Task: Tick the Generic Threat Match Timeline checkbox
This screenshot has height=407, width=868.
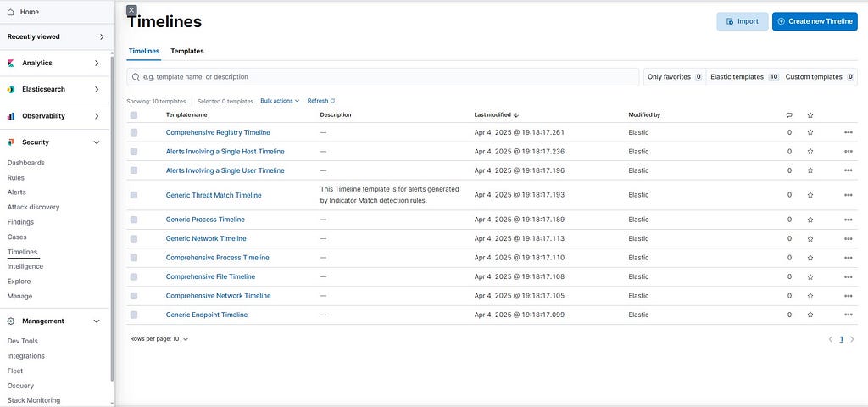Action: tap(133, 195)
